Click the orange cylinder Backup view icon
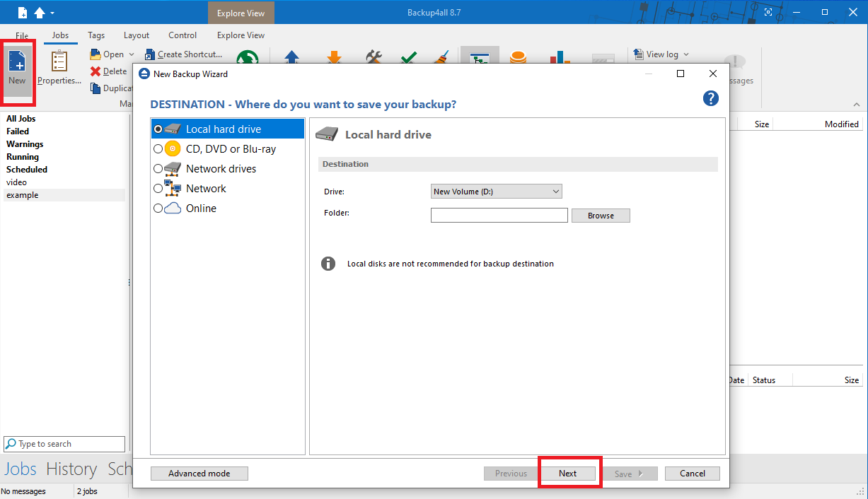The width and height of the screenshot is (868, 499). coord(519,57)
